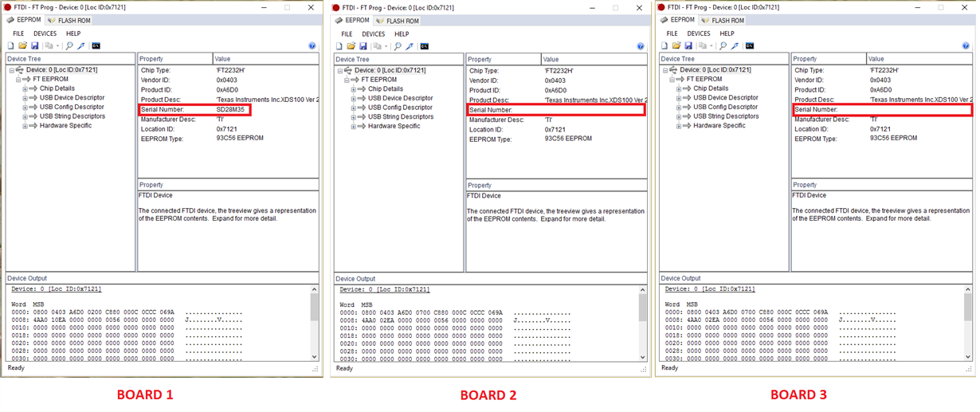Open the blue help icon in Board 3 window

(x=966, y=45)
